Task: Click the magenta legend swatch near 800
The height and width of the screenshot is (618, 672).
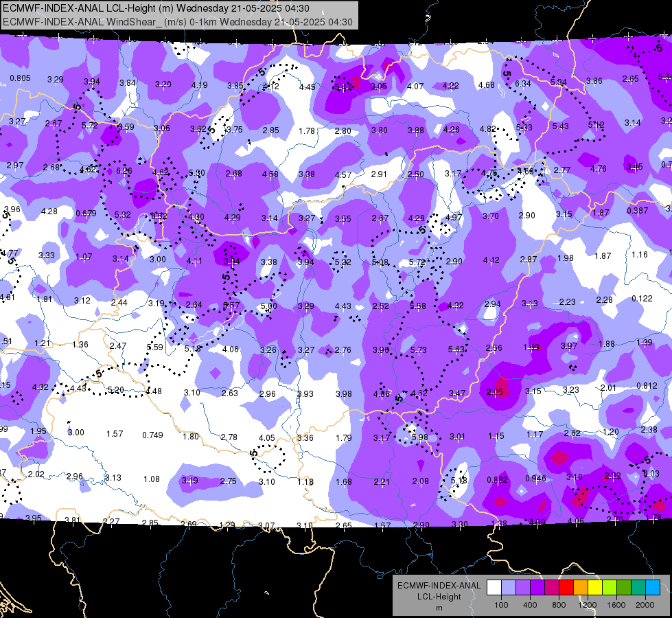Action: point(552,587)
